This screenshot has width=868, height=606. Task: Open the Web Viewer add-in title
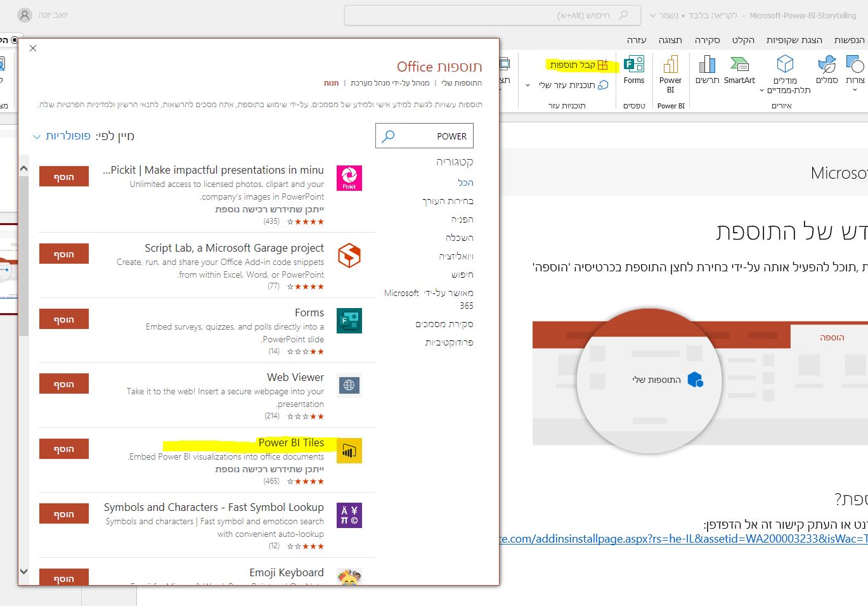295,377
